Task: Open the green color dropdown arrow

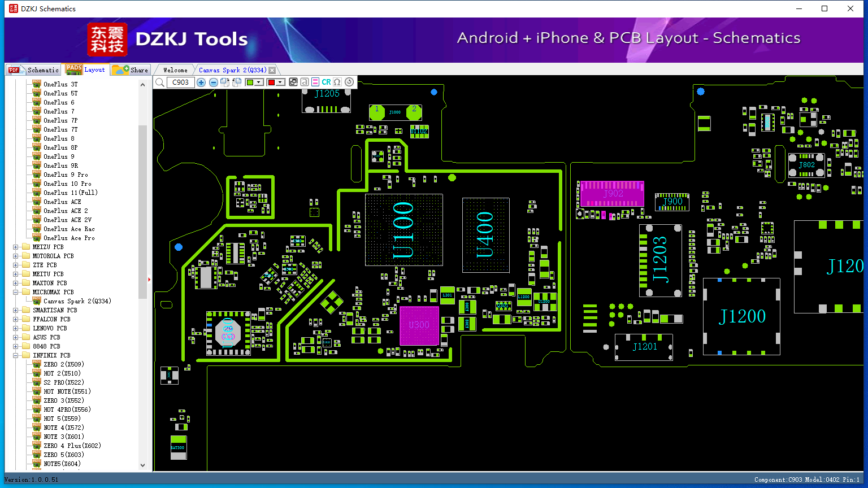Action: pos(259,82)
